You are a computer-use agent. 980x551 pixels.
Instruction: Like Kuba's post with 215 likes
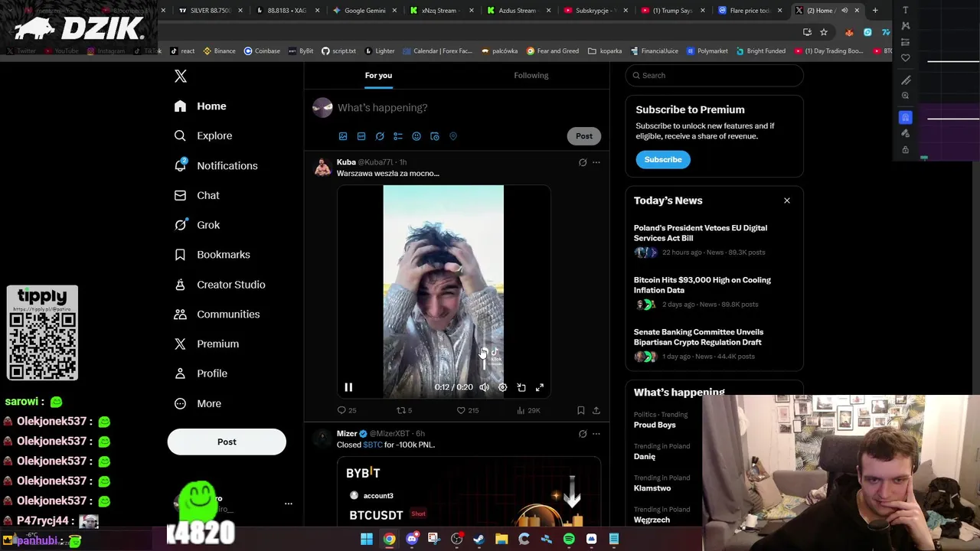click(x=468, y=410)
